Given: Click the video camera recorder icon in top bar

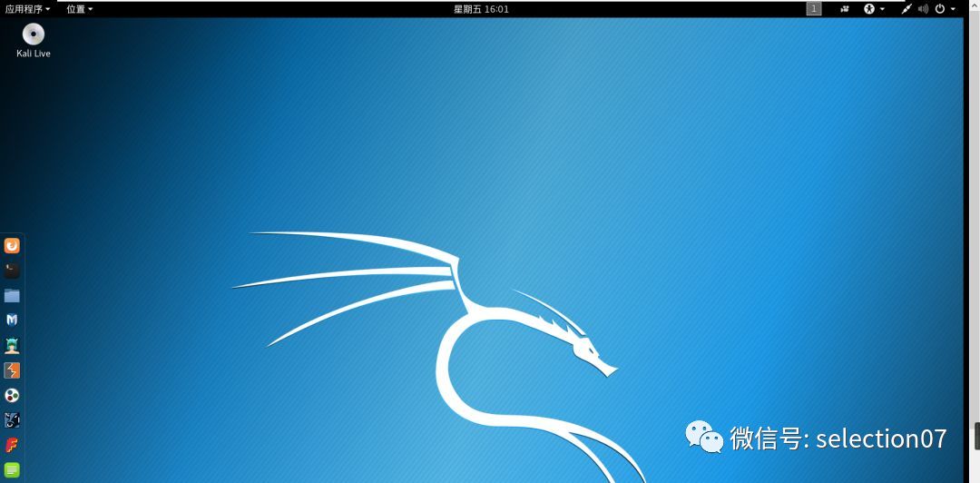Looking at the screenshot, I should (x=845, y=9).
